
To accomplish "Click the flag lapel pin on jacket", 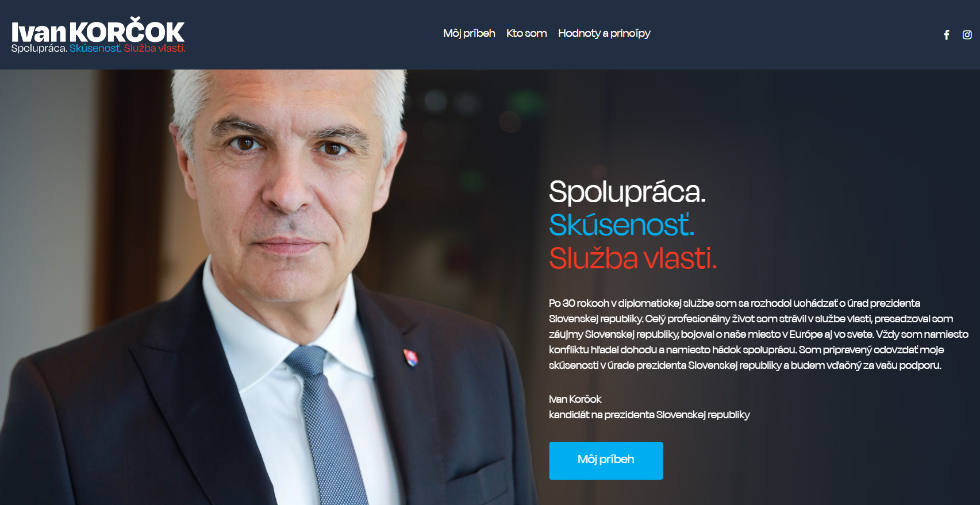I will pyautogui.click(x=410, y=358).
